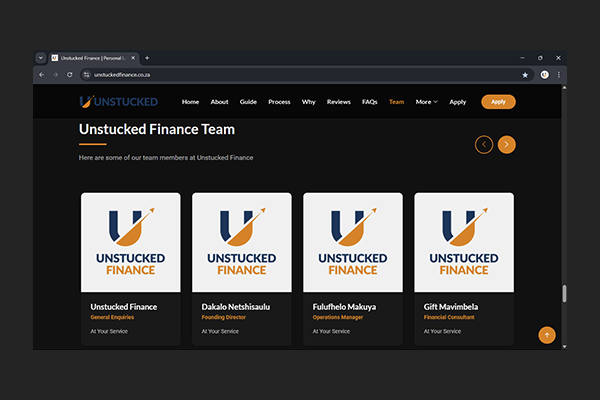
Task: Click the scrollbar down arrow
Action: (x=564, y=346)
